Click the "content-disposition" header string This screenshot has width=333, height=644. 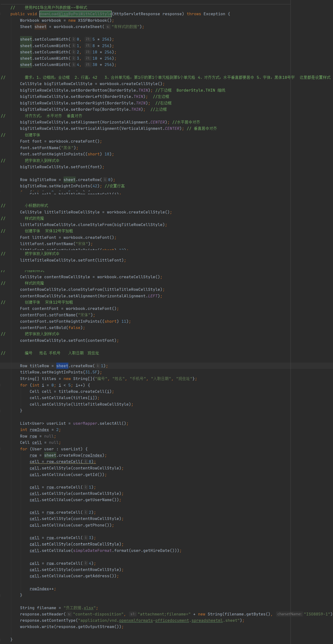[99, 614]
